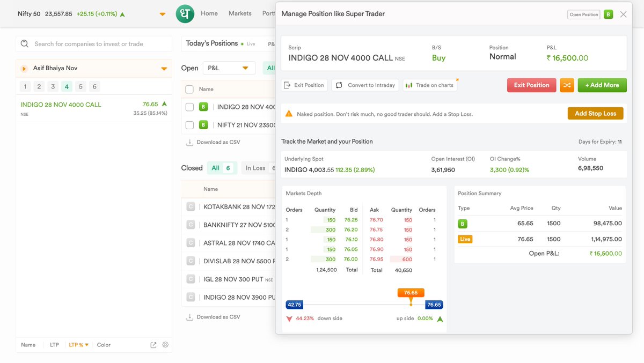
Task: Click the green B badge on INDIGO open position row
Action: [203, 107]
